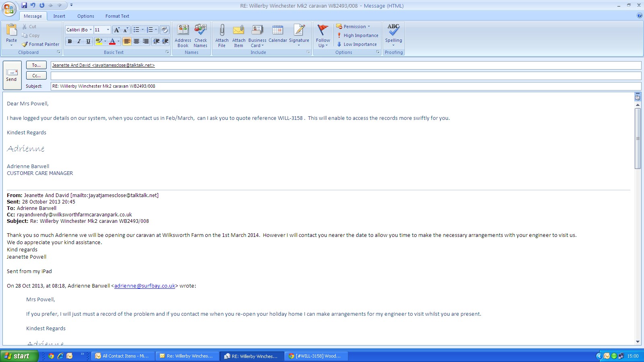Image resolution: width=644 pixels, height=362 pixels.
Task: Attach a file to the message
Action: 222,36
